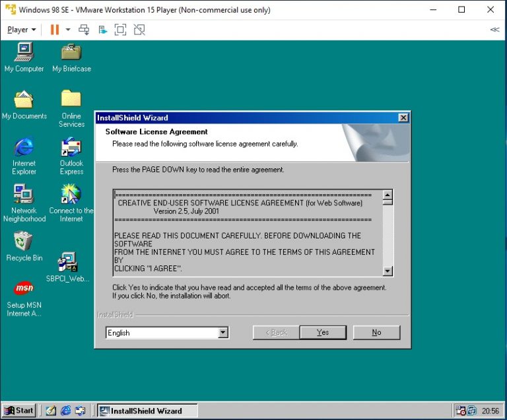Screen dimensions: 507x420
Task: Open VMware removable devices toolbar icon
Action: (102, 30)
